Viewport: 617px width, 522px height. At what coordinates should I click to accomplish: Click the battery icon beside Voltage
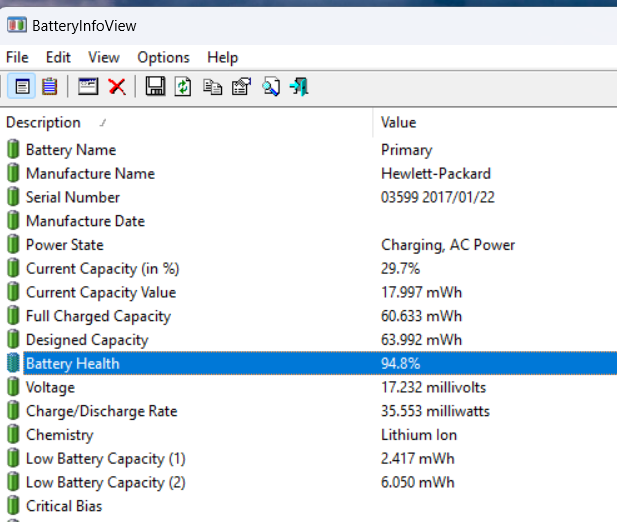pyautogui.click(x=13, y=387)
